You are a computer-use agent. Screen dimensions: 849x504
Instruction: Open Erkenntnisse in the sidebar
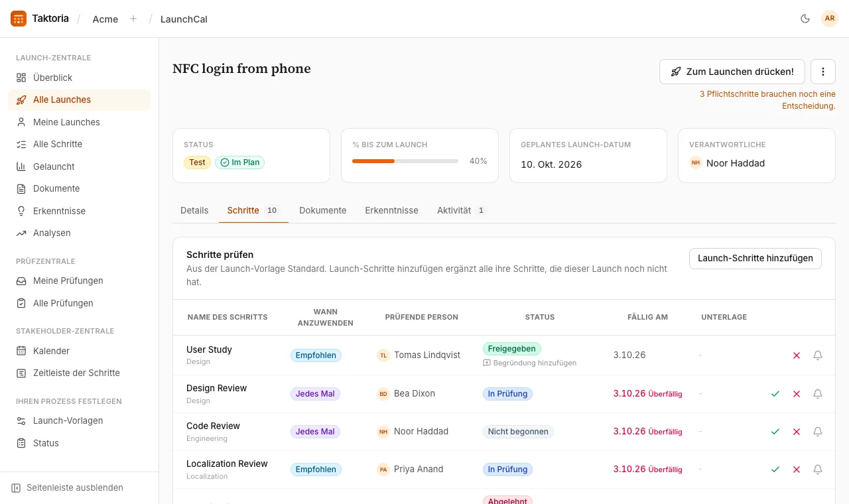(80, 211)
